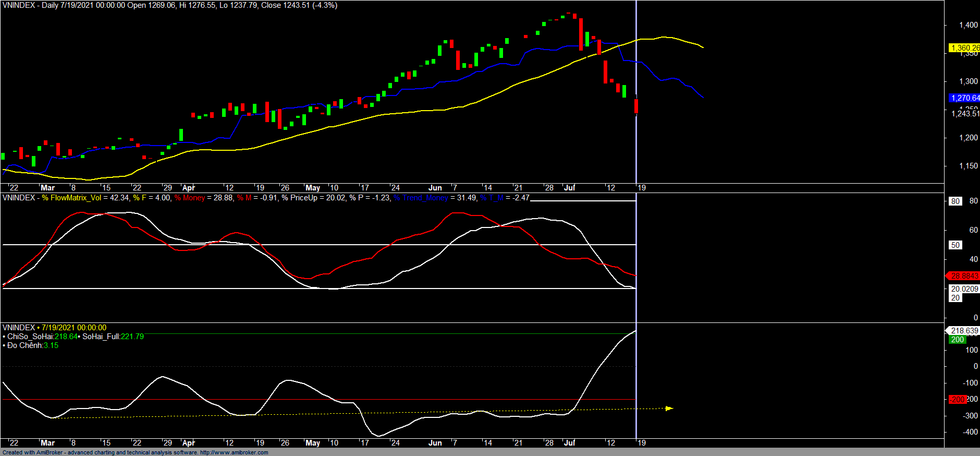Click the last red candle at 7/19
The width and height of the screenshot is (980, 456).
click(636, 106)
